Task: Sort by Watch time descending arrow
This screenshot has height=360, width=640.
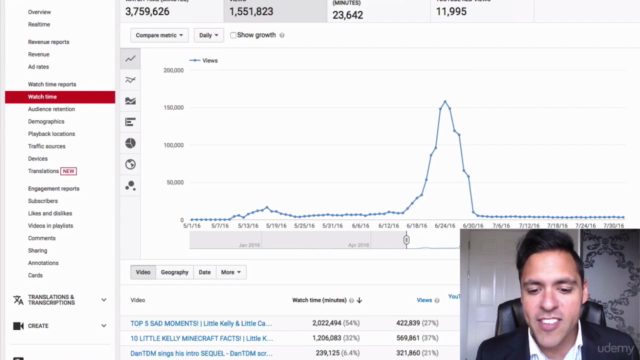Action: pyautogui.click(x=359, y=300)
